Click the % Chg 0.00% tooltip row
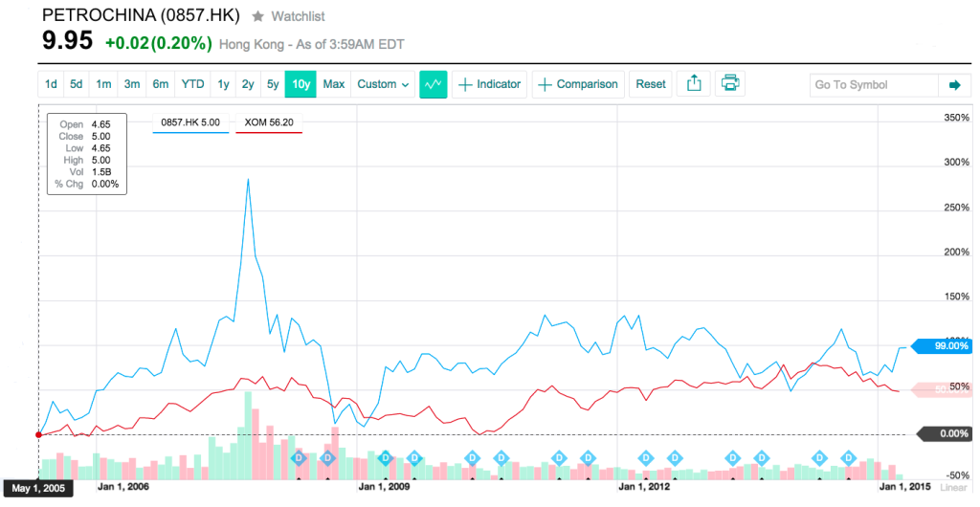980x507 pixels. [x=87, y=184]
